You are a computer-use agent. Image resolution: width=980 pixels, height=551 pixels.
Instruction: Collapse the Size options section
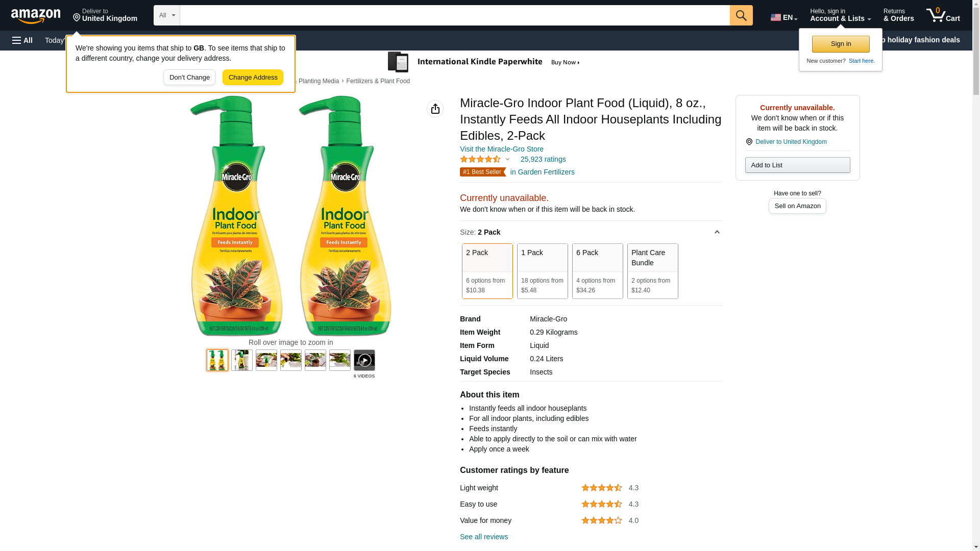(717, 232)
